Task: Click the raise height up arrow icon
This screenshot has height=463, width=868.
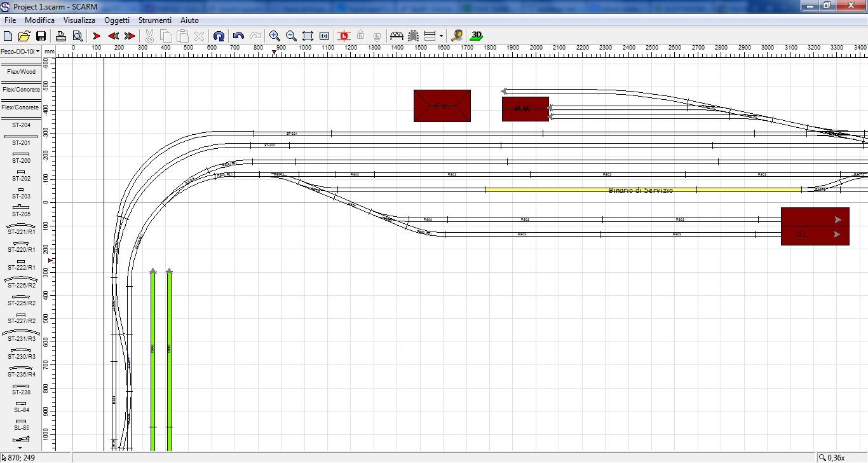Action: click(x=360, y=36)
